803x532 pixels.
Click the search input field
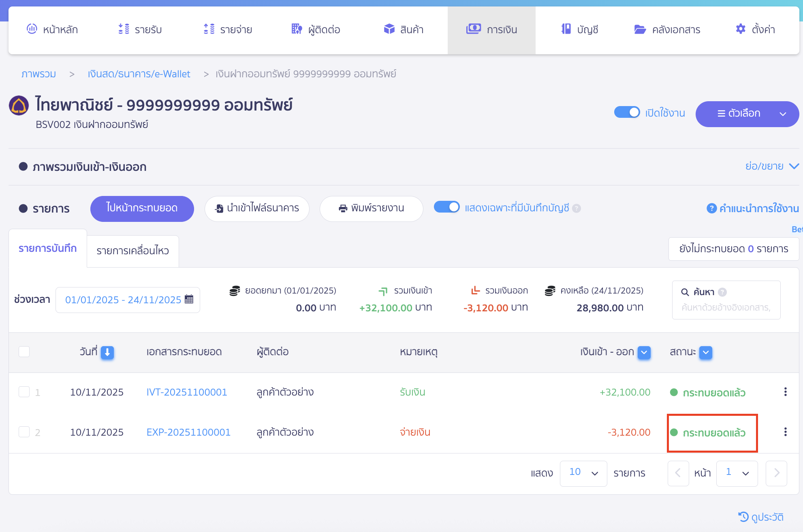click(x=726, y=307)
